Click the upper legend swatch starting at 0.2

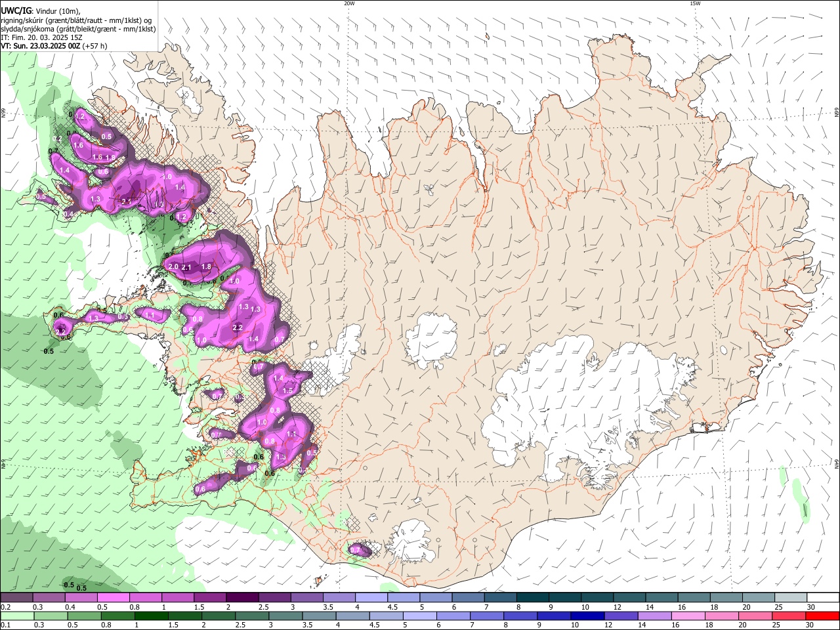click(x=16, y=597)
